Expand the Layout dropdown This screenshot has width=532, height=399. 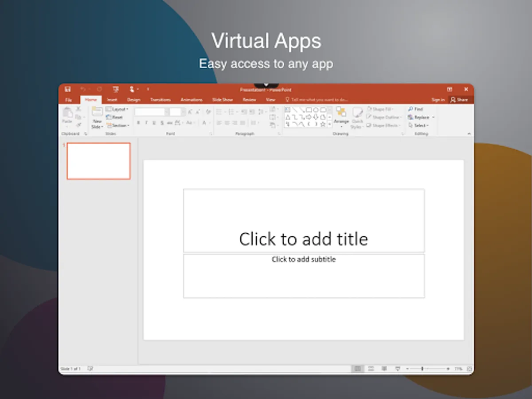click(117, 109)
